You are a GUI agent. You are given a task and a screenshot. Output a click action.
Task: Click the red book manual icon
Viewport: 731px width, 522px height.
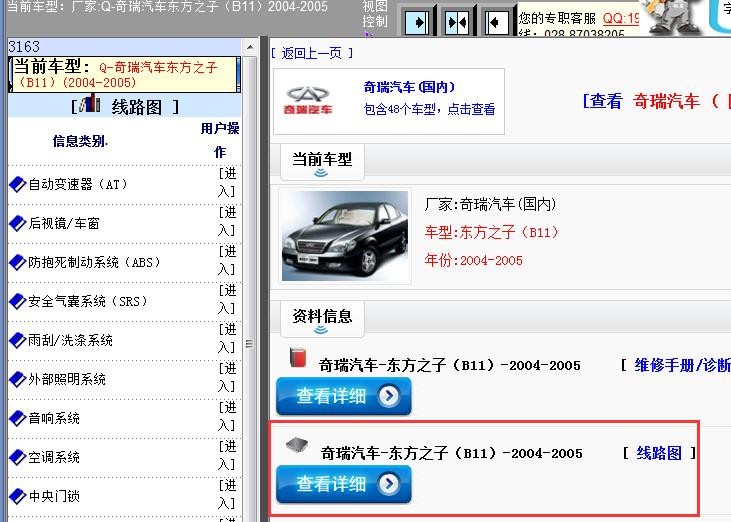[x=298, y=357]
